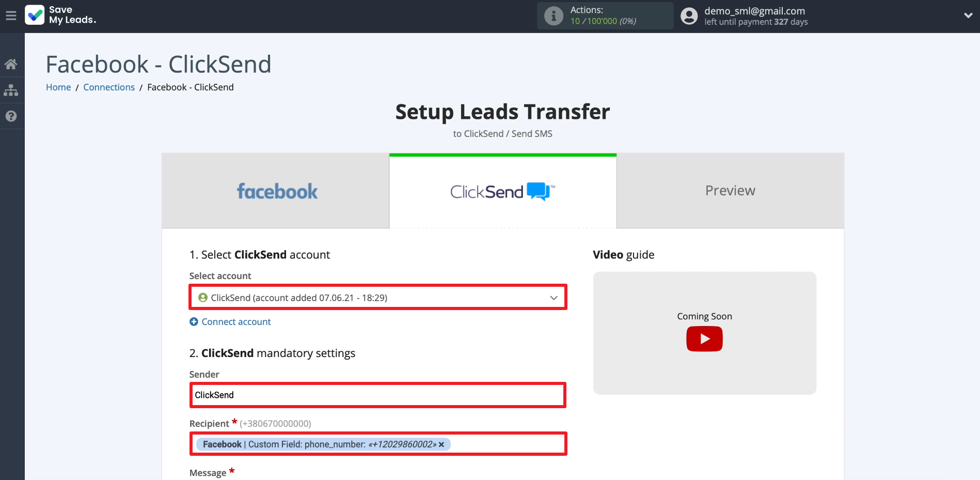980x480 pixels.
Task: Click the Connect account link
Action: (236, 322)
